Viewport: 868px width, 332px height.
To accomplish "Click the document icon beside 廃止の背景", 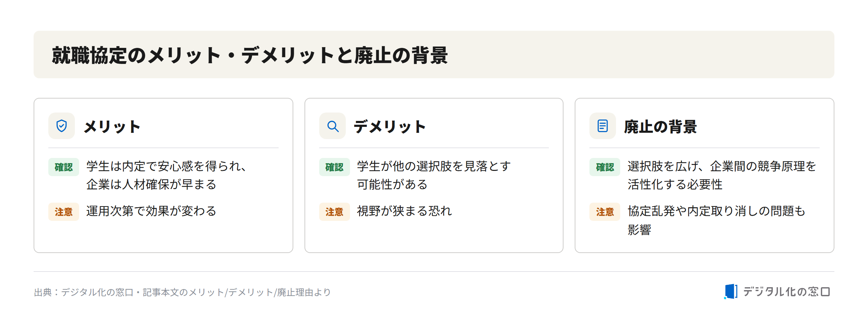I will (x=603, y=126).
